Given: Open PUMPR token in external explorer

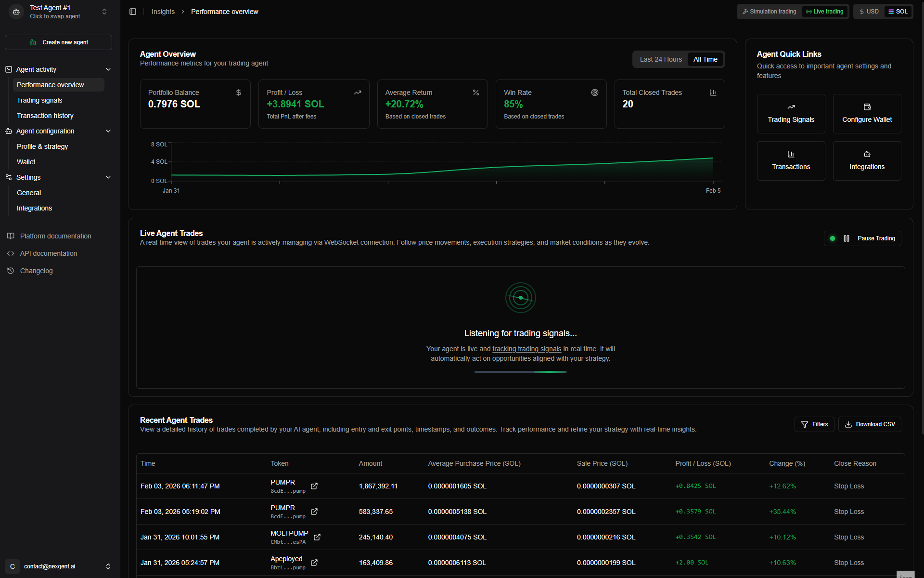Looking at the screenshot, I should pos(314,486).
